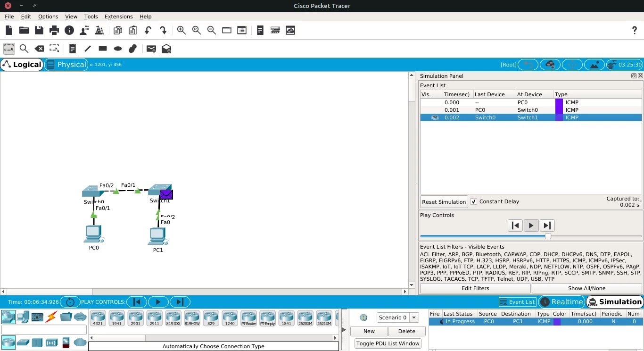Toggle visibility eye on the 0.002 event
Image resolution: width=644 pixels, height=351 pixels.
click(x=435, y=117)
